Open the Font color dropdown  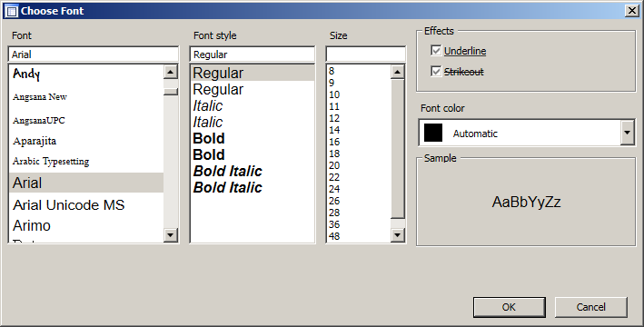point(627,133)
